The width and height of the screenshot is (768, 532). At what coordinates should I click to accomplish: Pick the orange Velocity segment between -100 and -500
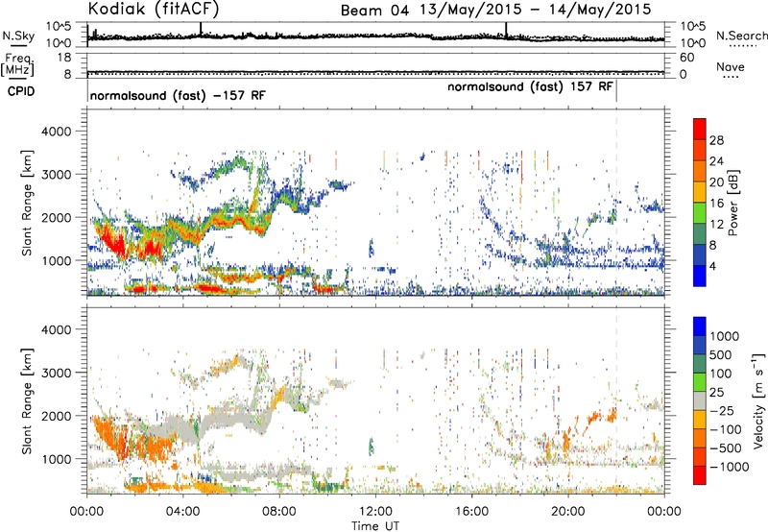(700, 438)
